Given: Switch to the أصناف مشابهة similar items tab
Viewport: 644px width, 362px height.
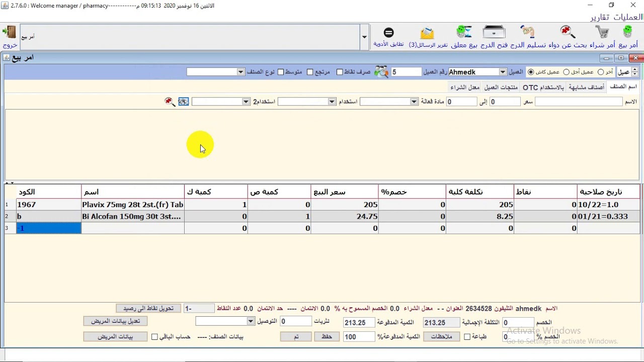Looking at the screenshot, I should pyautogui.click(x=587, y=87).
